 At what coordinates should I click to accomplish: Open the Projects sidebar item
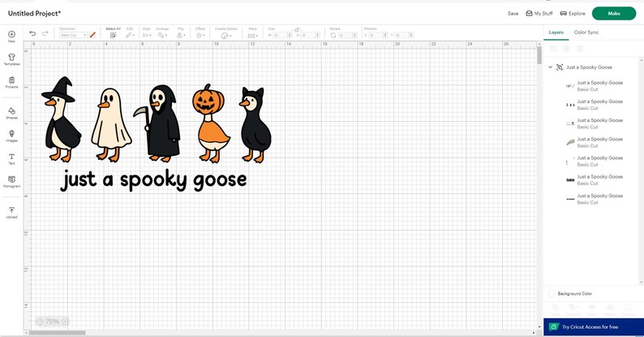pyautogui.click(x=11, y=80)
